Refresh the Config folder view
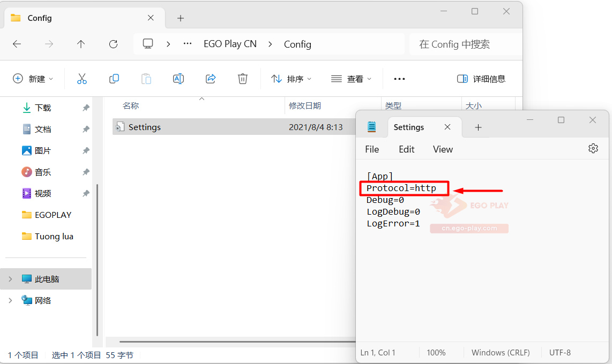 (113, 44)
